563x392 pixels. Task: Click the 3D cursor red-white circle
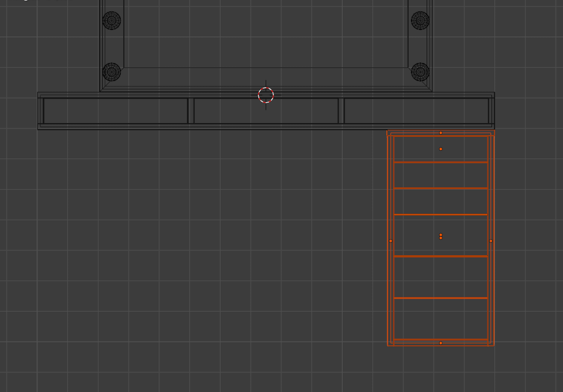[x=266, y=95]
